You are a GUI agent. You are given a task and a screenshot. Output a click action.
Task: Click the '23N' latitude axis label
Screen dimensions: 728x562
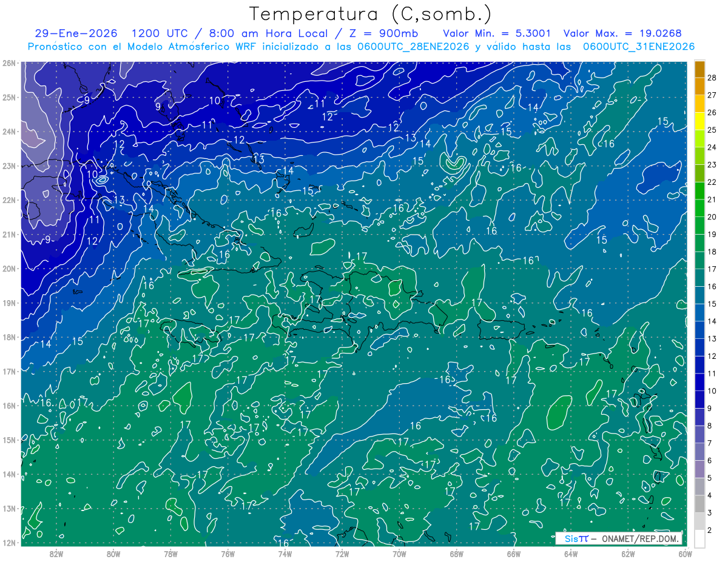(x=8, y=166)
